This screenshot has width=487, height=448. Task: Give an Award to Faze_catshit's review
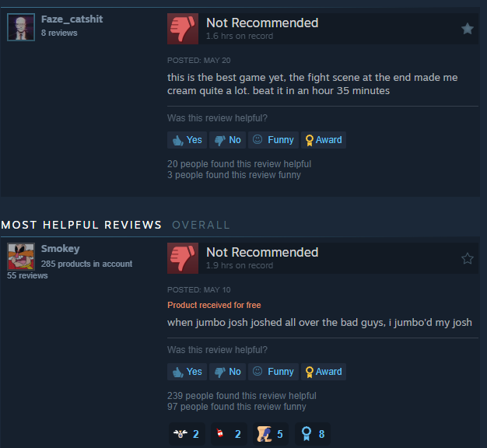point(324,140)
